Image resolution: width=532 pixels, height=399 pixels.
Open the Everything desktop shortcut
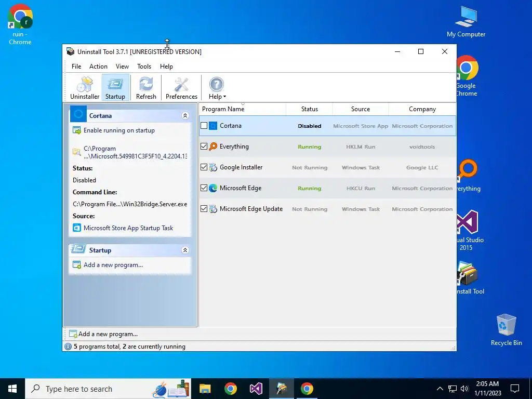point(468,175)
